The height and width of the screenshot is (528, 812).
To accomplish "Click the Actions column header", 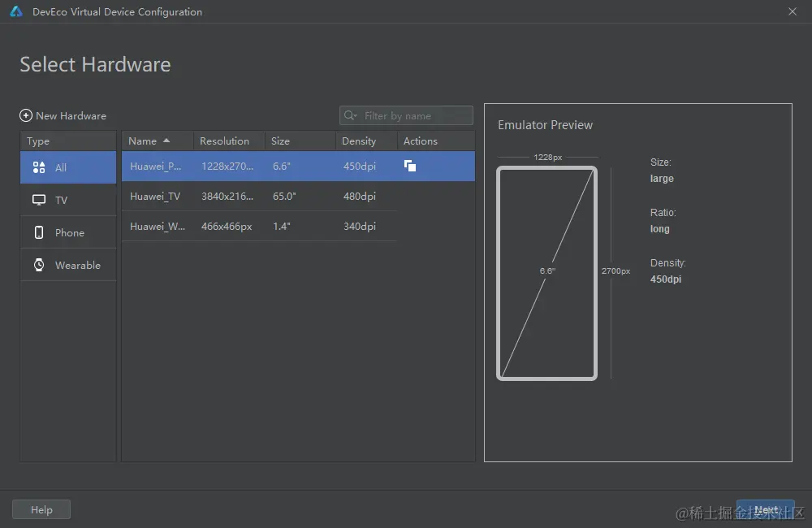I will click(436, 141).
